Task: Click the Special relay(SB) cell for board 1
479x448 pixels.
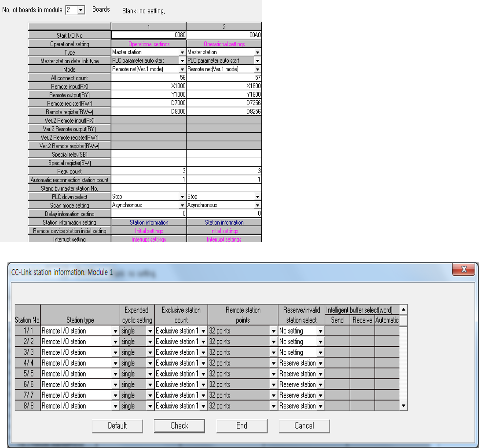Action: 149,154
